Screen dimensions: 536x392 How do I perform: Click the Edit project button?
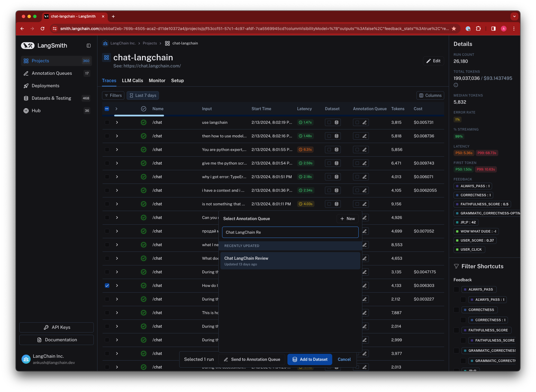[x=433, y=61]
